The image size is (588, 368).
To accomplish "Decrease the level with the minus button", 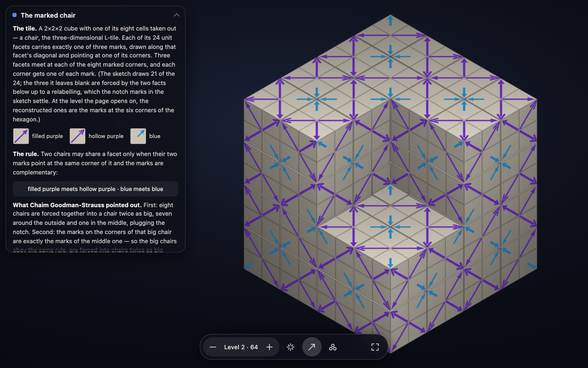I will (x=213, y=347).
